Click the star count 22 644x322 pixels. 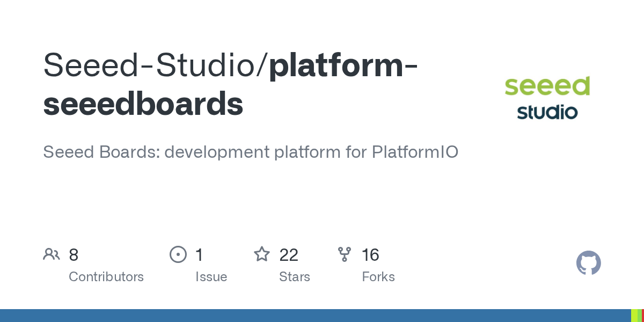(x=289, y=255)
